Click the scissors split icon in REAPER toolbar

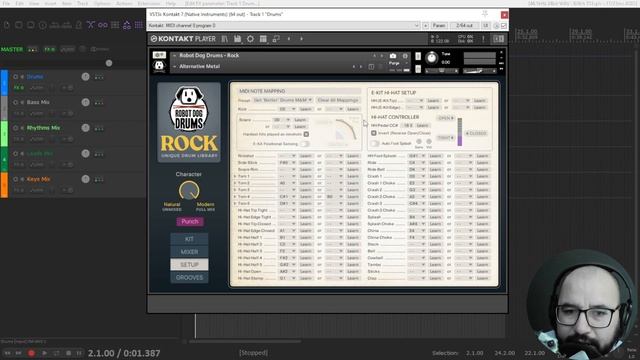tap(90, 25)
